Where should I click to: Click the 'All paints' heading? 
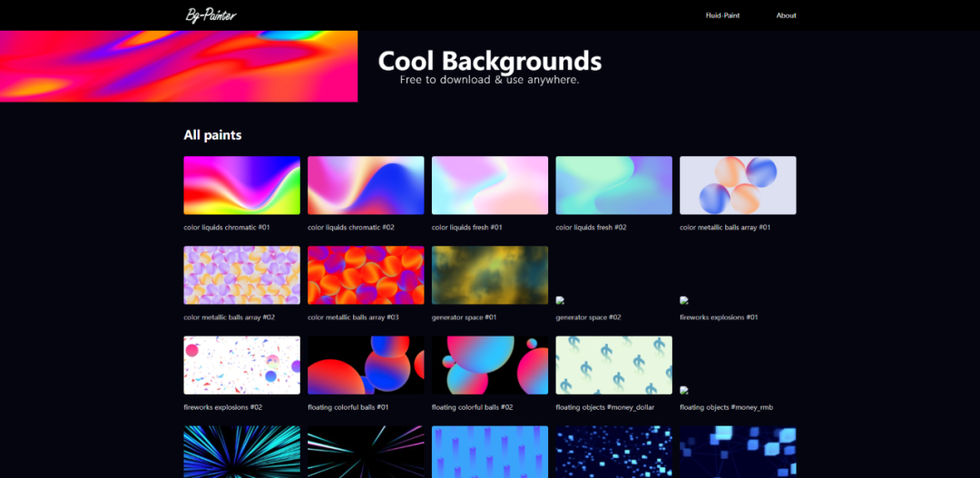click(x=212, y=135)
